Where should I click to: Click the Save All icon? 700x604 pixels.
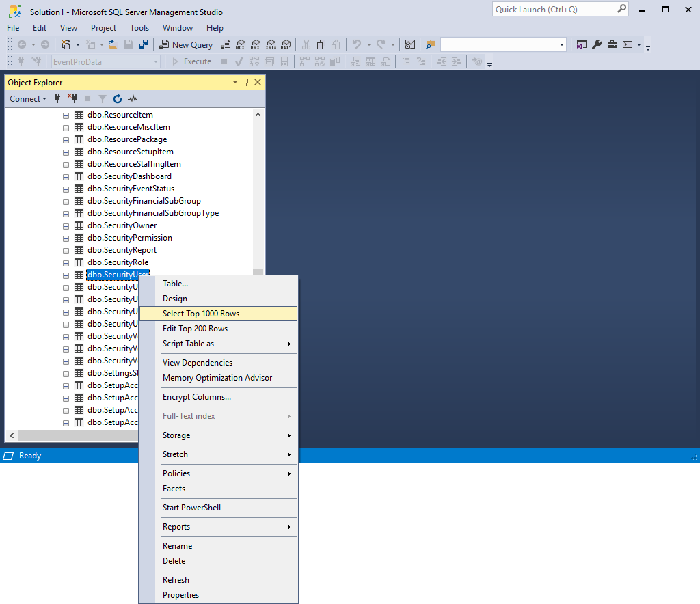[x=144, y=44]
